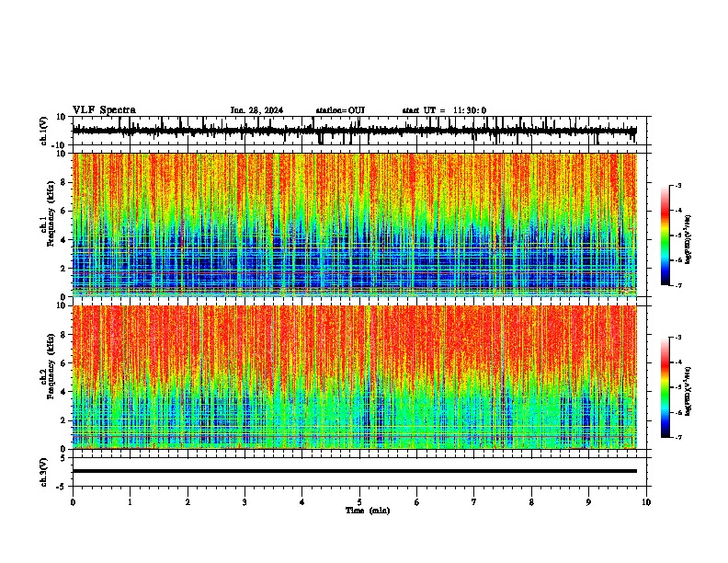The width and height of the screenshot is (728, 563).
Task: Click the ch.1 spectrogram color scale bar
Action: point(665,236)
